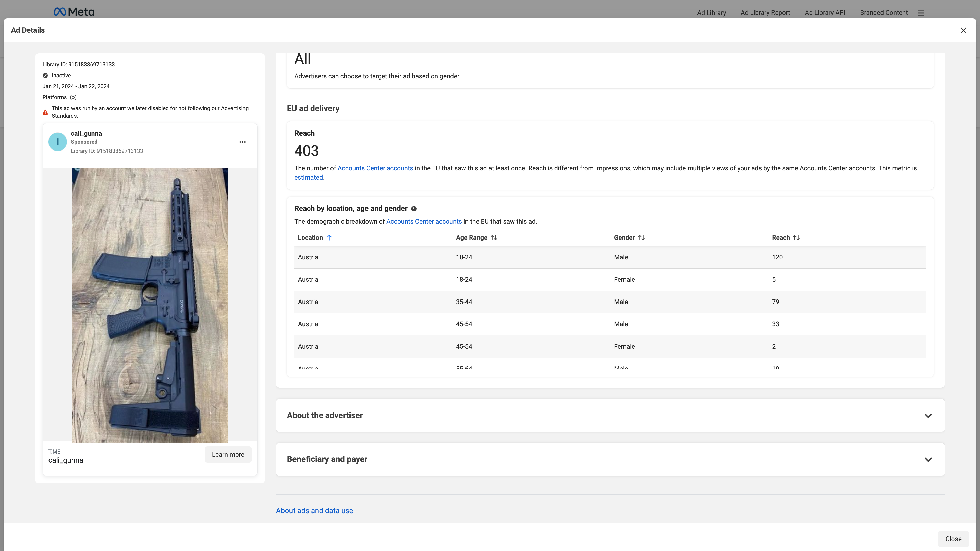Open the three-dot ad options menu
Image resolution: width=980 pixels, height=551 pixels.
point(242,142)
